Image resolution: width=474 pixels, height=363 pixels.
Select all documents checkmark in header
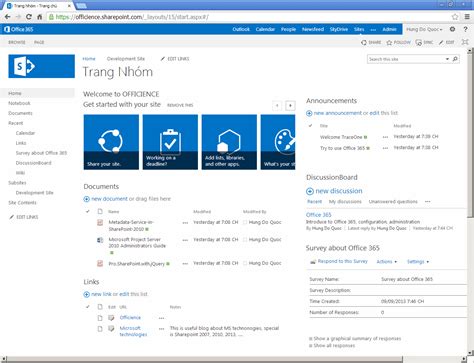[x=88, y=211]
